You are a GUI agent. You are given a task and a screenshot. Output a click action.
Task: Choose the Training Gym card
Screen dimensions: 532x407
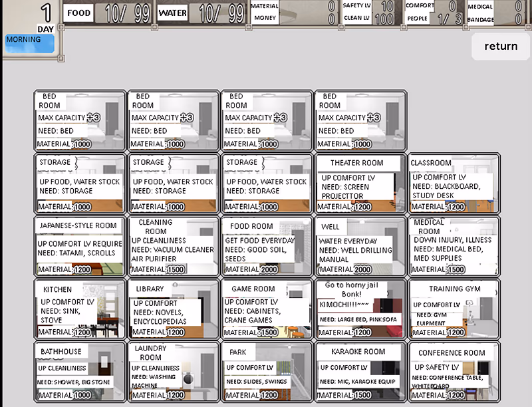click(454, 309)
